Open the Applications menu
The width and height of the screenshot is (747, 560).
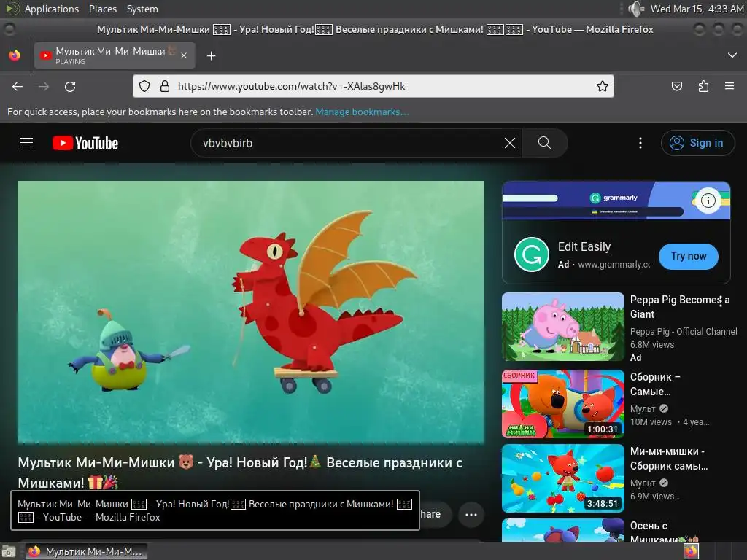52,9
